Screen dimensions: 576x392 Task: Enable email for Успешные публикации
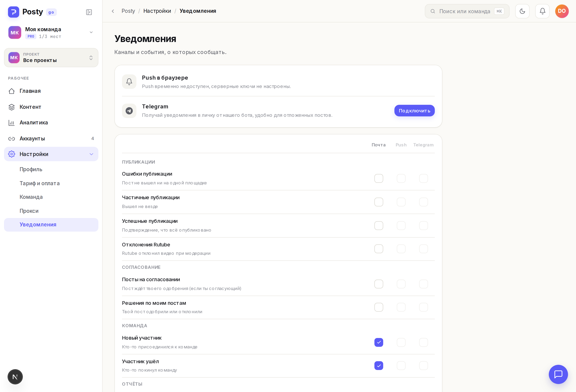point(379,225)
